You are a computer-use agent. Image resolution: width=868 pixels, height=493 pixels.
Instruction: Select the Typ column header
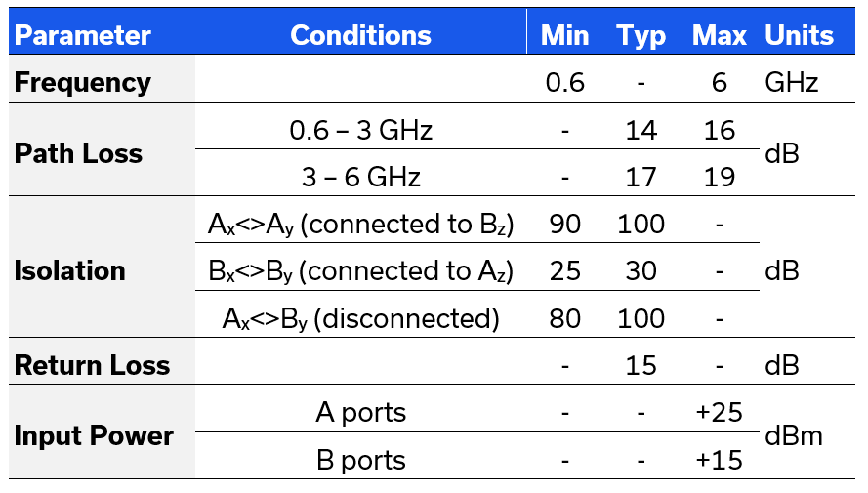(x=641, y=36)
